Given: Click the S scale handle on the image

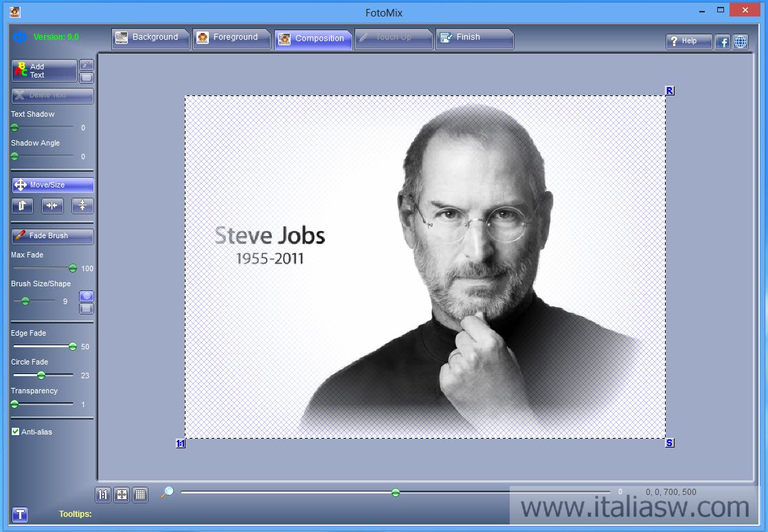Looking at the screenshot, I should (670, 443).
